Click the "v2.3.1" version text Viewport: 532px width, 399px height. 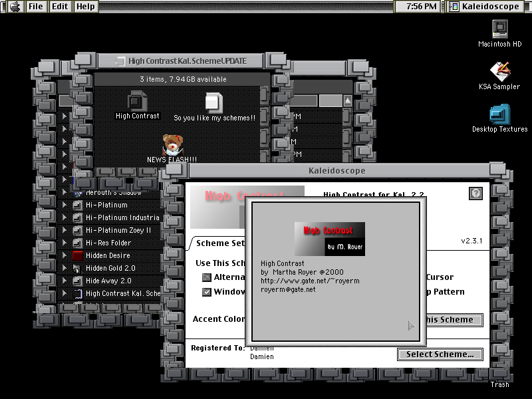[471, 241]
